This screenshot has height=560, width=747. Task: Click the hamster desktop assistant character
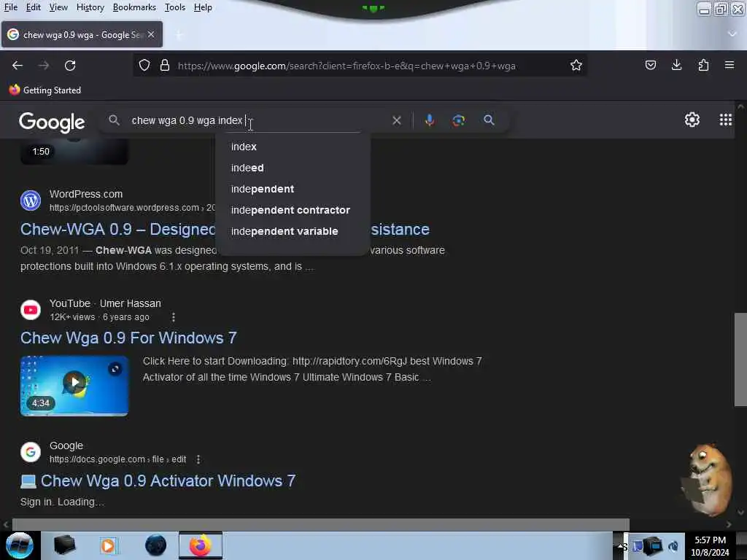point(709,480)
